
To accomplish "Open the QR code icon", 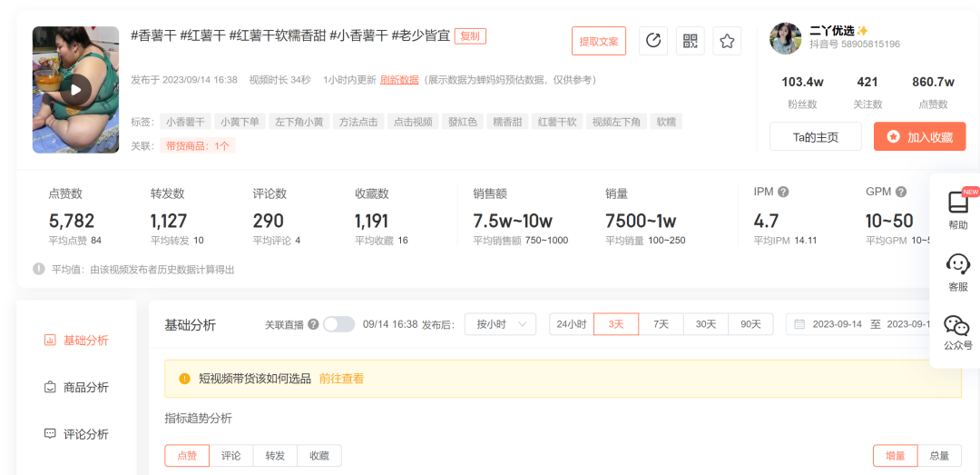I will point(691,41).
